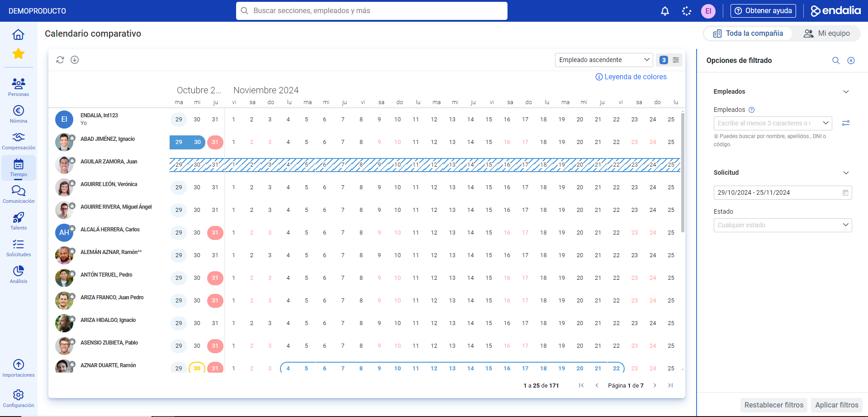Click the Noviembre 2024 month header
This screenshot has height=417, width=868.
(x=266, y=90)
